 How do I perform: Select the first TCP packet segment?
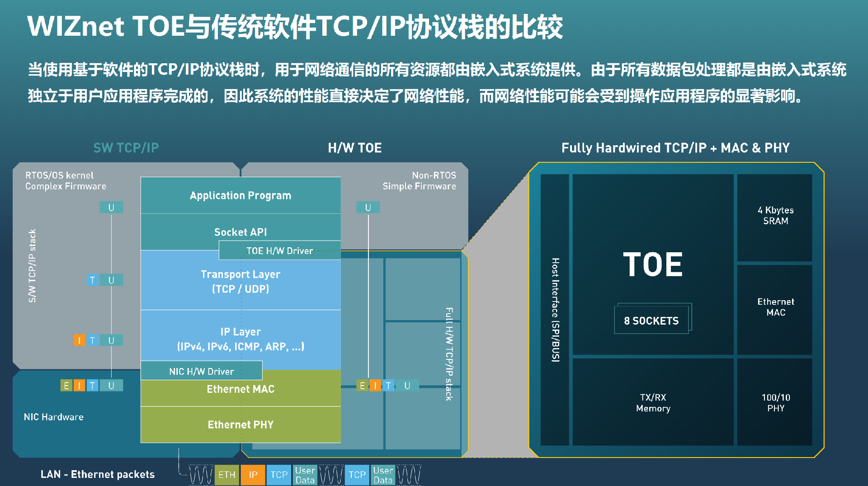(x=279, y=475)
